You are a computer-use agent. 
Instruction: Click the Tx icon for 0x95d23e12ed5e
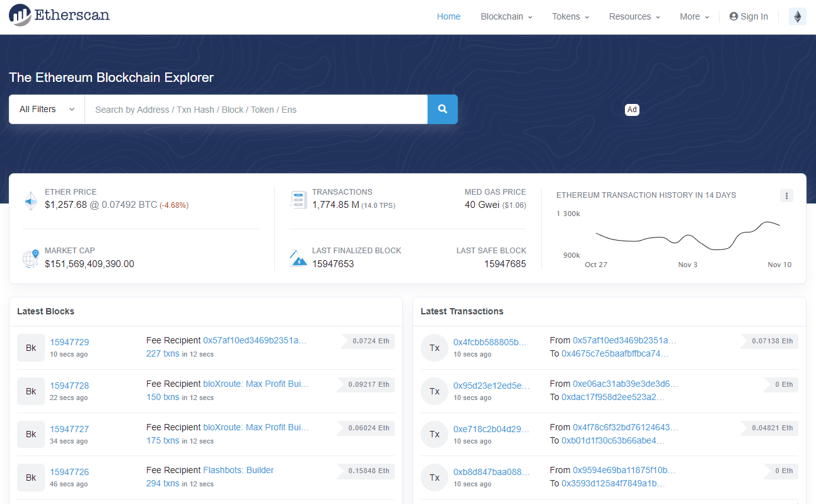click(434, 391)
